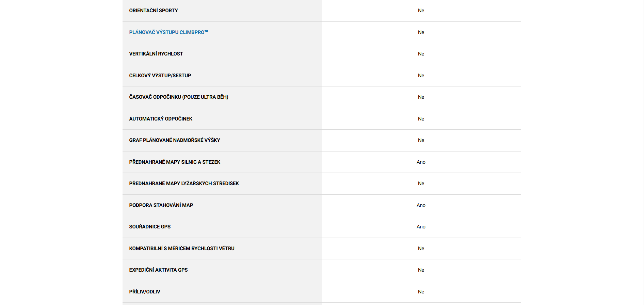
Task: Click the Celkový výstup/sestup label
Action: pos(160,76)
